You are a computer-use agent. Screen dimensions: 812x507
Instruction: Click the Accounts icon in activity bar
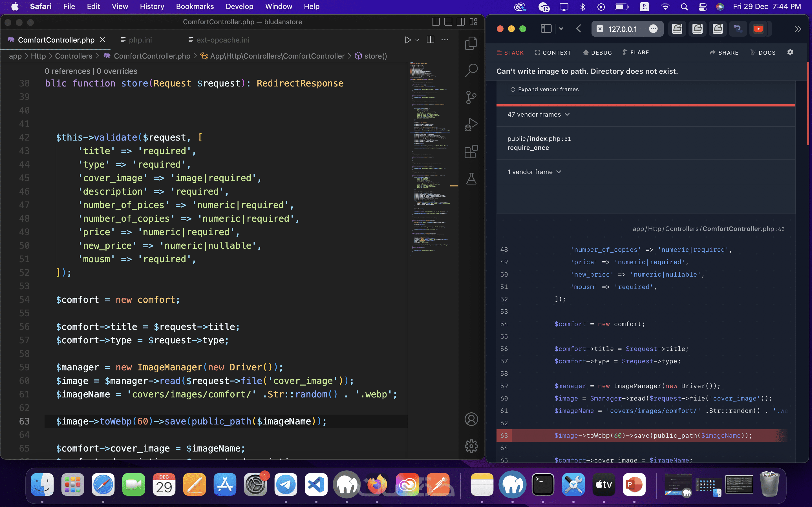point(471,419)
